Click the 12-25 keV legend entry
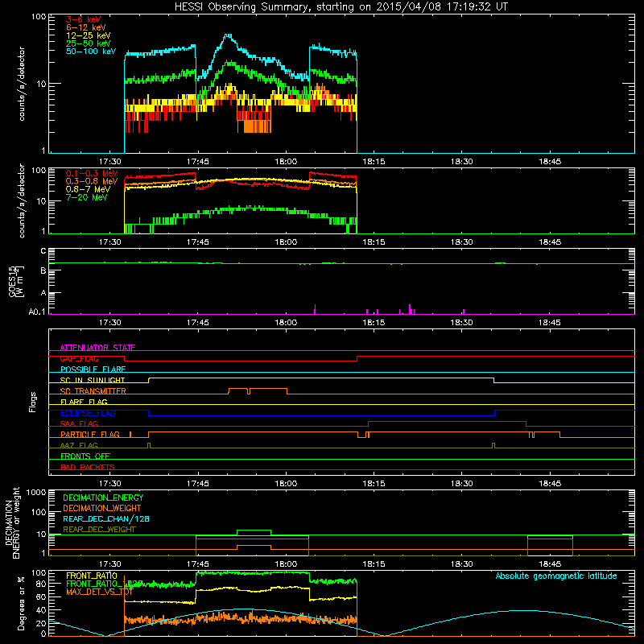The image size is (644, 644). [x=88, y=35]
